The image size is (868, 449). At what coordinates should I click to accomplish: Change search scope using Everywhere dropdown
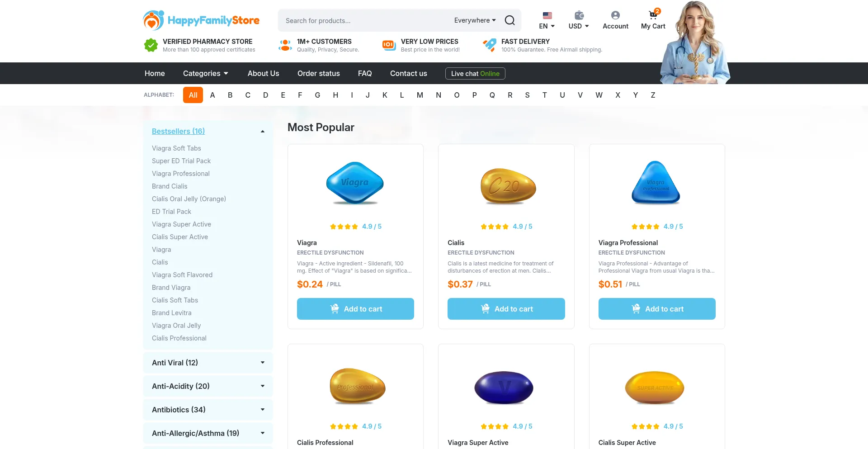tap(474, 20)
